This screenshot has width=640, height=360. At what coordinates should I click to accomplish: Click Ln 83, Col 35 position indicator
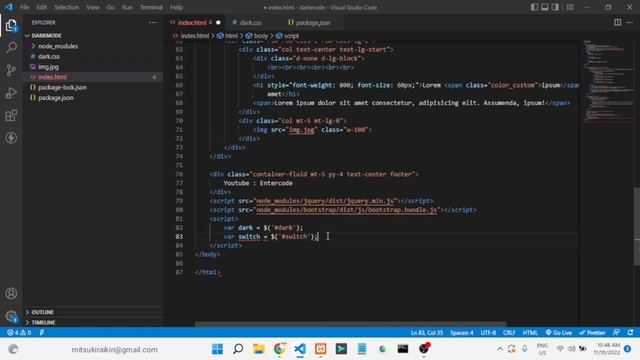coord(427,333)
